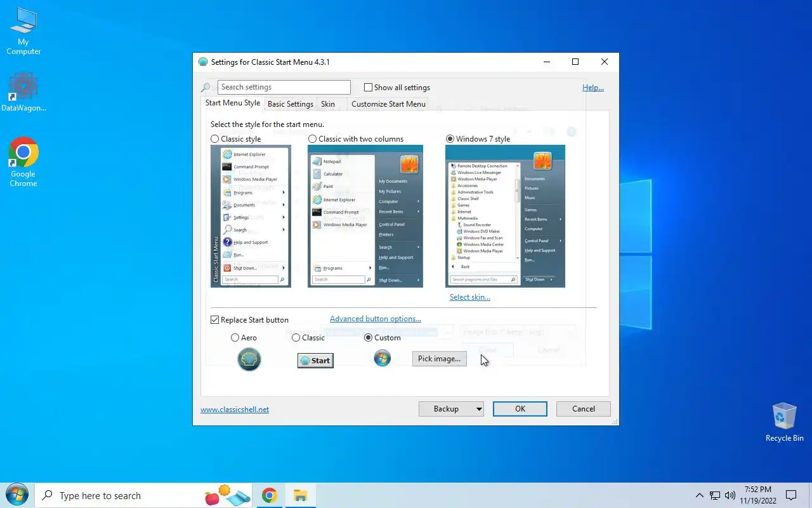Click the OK button
812x508 pixels.
tap(520, 409)
